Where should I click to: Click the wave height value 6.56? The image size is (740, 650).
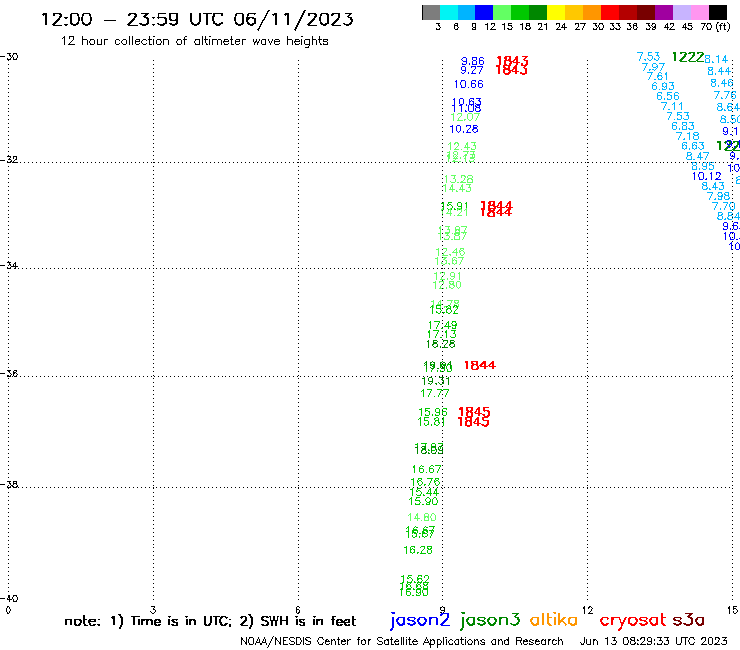click(668, 96)
